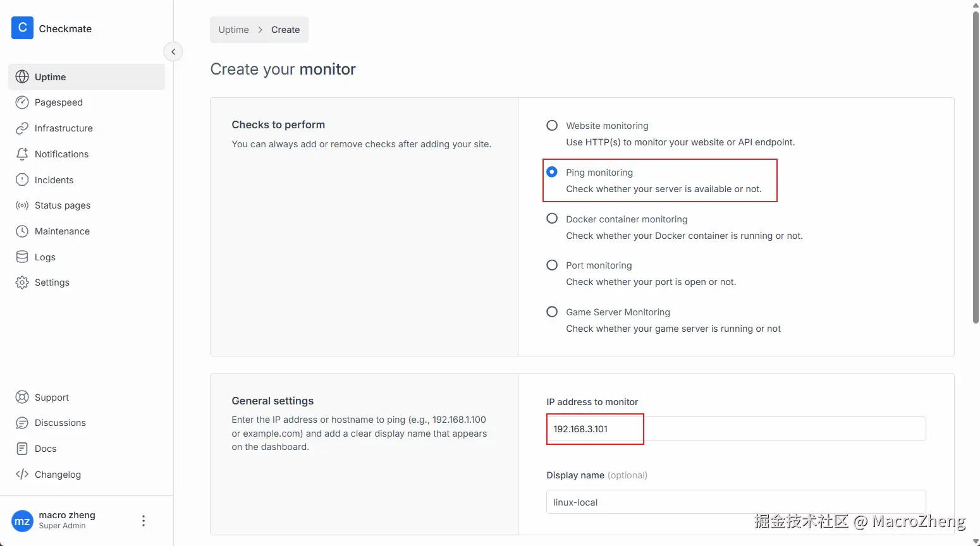Image resolution: width=980 pixels, height=546 pixels.
Task: Select Website monitoring radio button
Action: pos(552,125)
